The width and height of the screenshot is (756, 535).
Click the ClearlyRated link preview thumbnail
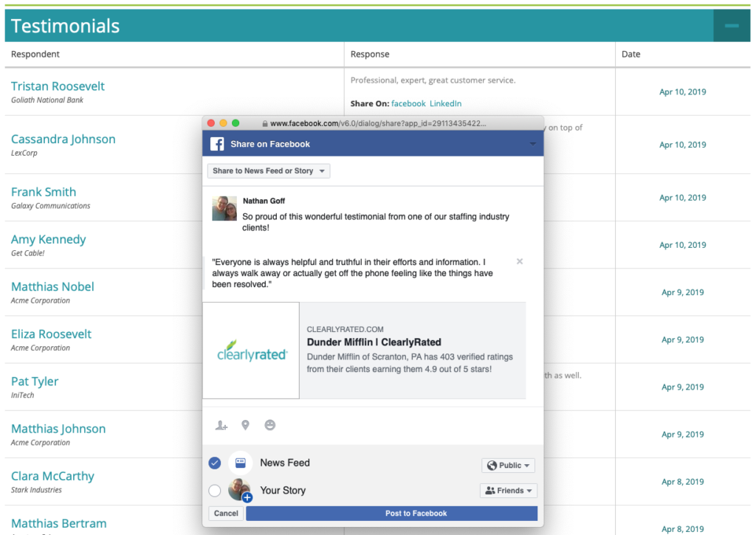tap(251, 351)
